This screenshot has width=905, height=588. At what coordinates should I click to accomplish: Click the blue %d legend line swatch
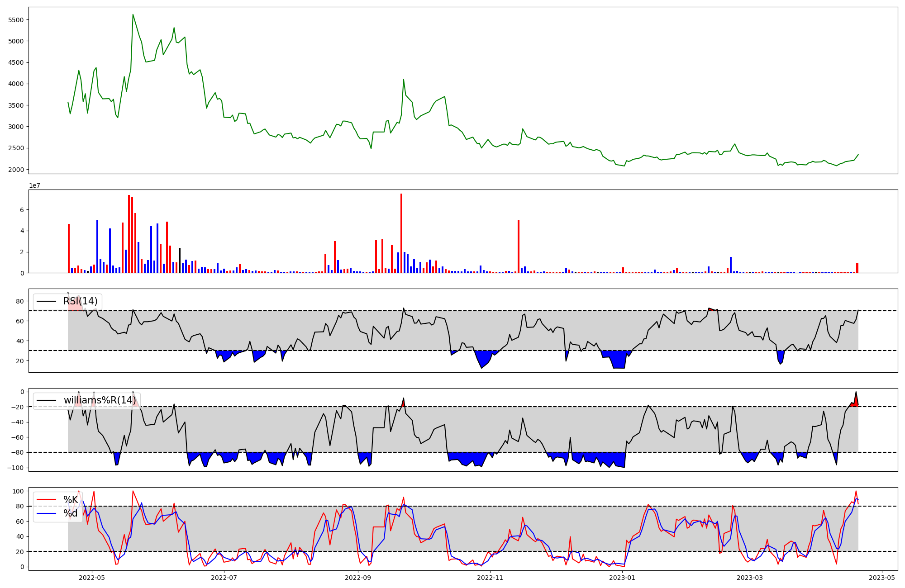coord(47,513)
